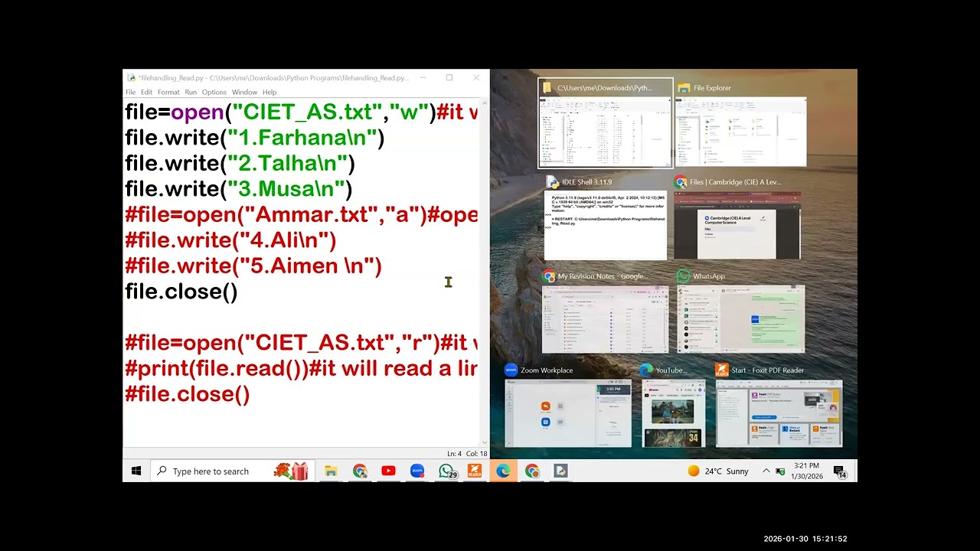Click the IDLE icon in editor title bar
This screenshot has height=551, width=980.
click(131, 77)
